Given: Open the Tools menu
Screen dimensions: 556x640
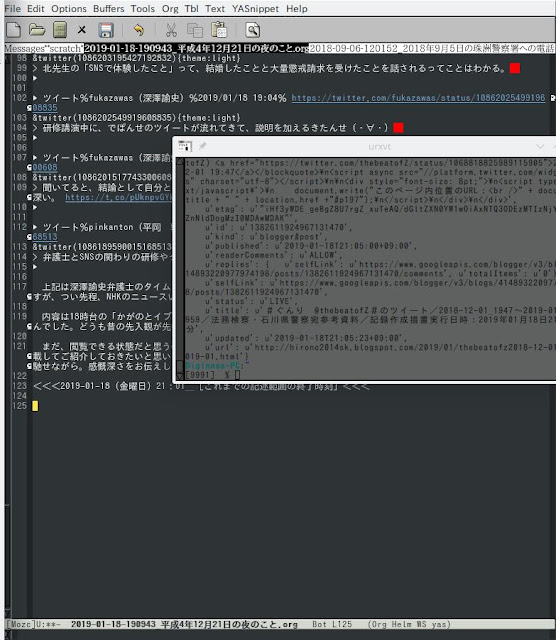Looking at the screenshot, I should click(142, 9).
